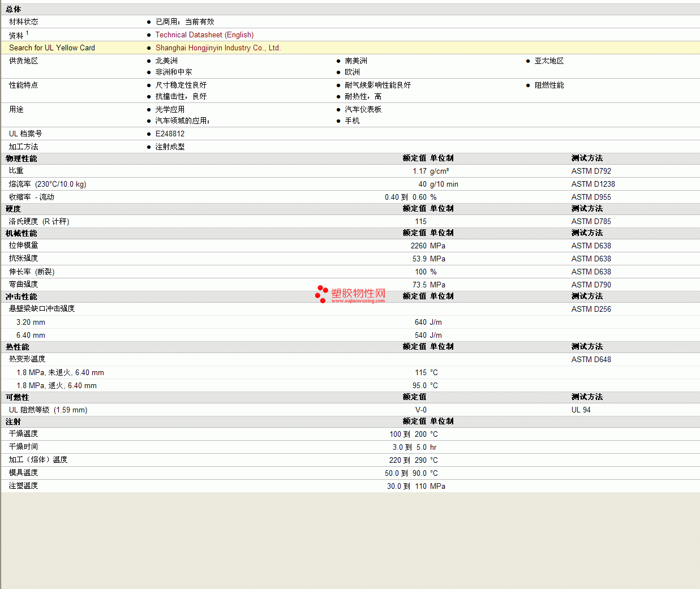Click the 总体 section header
This screenshot has width=700, height=589.
(x=13, y=10)
